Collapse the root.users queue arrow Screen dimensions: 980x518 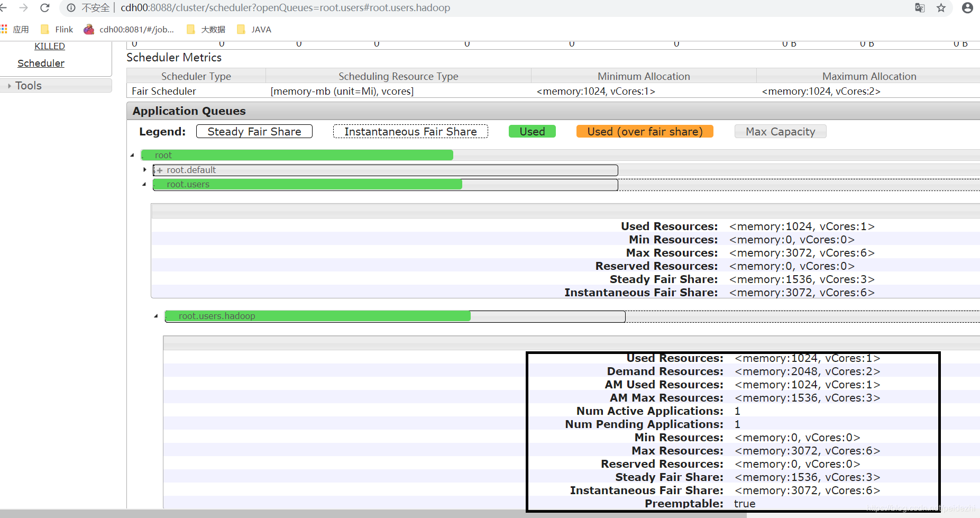(144, 184)
